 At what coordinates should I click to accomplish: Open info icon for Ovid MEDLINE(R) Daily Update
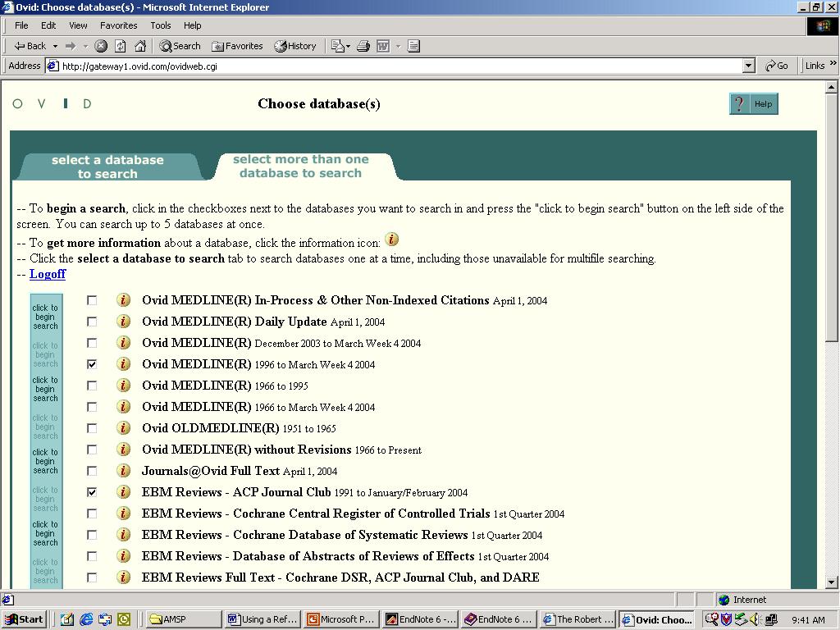[x=123, y=322]
